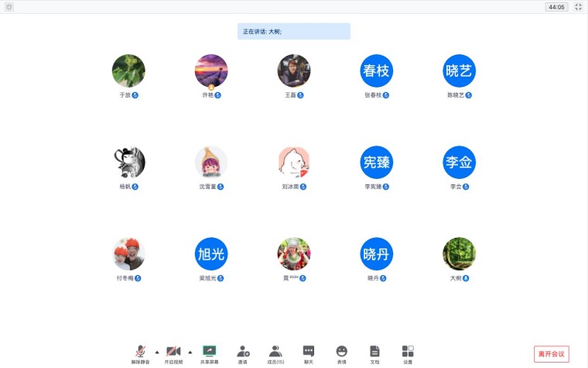Viewport: 588px width, 368px height.
Task: Open the Invite (邀请) panel
Action: (x=243, y=353)
